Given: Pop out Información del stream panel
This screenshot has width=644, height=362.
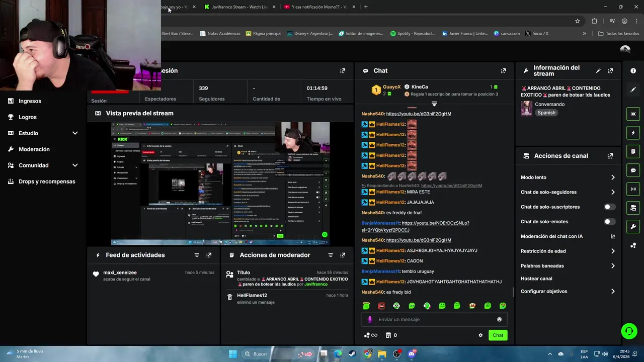Looking at the screenshot, I should click(610, 71).
